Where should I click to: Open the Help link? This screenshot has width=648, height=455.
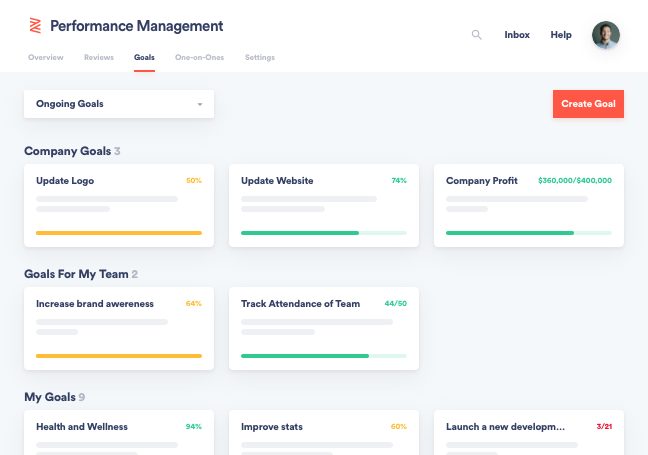point(561,35)
